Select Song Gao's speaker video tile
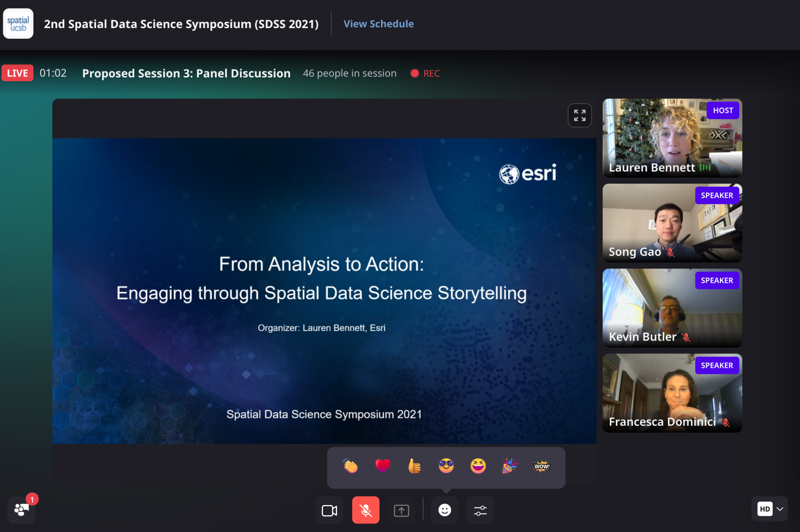The height and width of the screenshot is (532, 800). 672,223
